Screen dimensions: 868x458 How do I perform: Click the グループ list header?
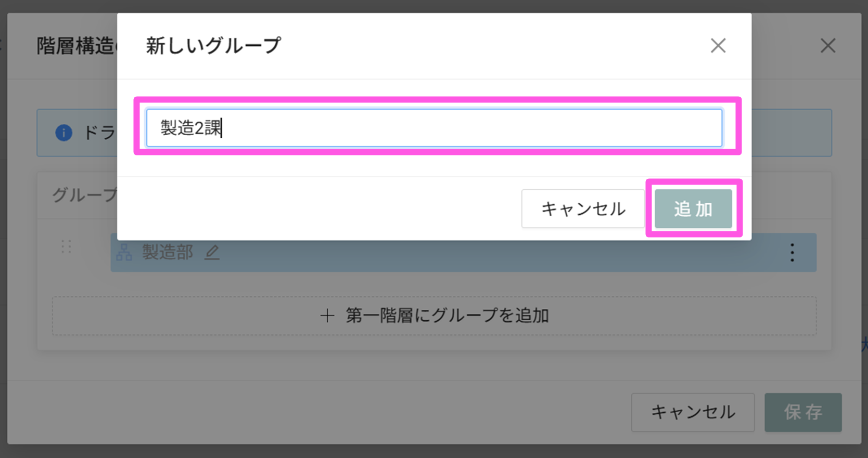click(84, 195)
